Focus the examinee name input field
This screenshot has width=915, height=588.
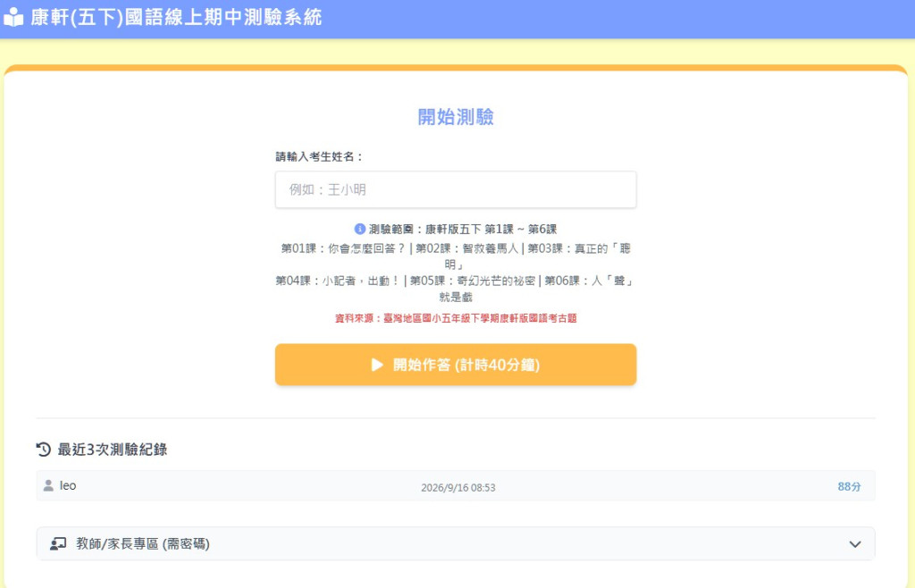coord(456,189)
